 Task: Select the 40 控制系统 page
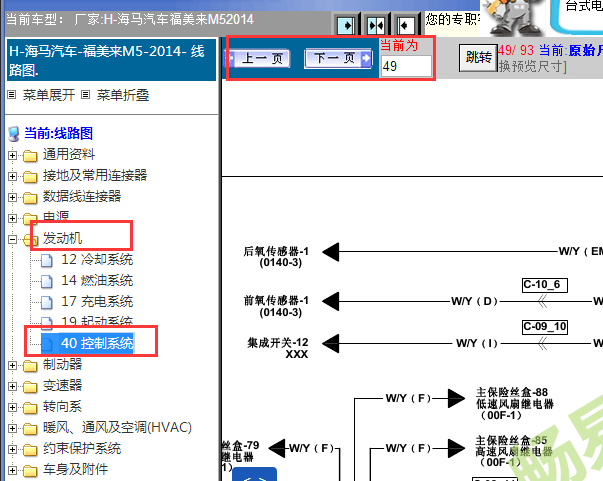pyautogui.click(x=97, y=343)
